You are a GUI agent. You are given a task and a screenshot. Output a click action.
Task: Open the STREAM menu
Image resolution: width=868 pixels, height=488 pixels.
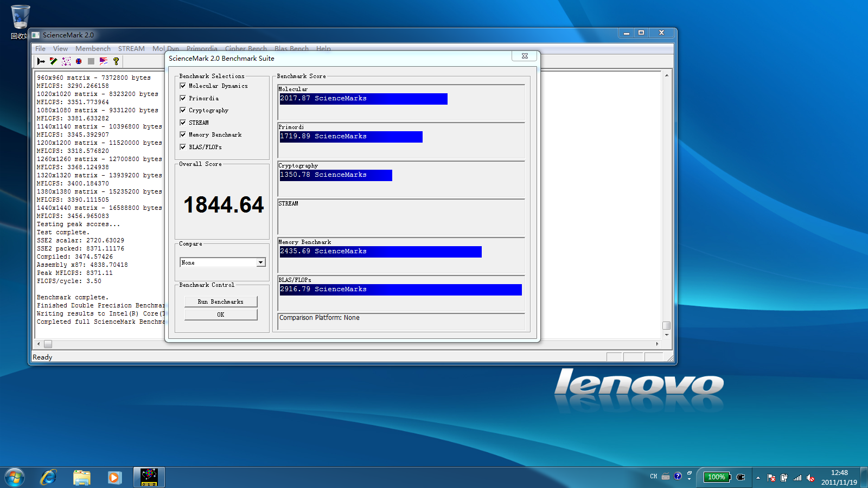(x=131, y=49)
